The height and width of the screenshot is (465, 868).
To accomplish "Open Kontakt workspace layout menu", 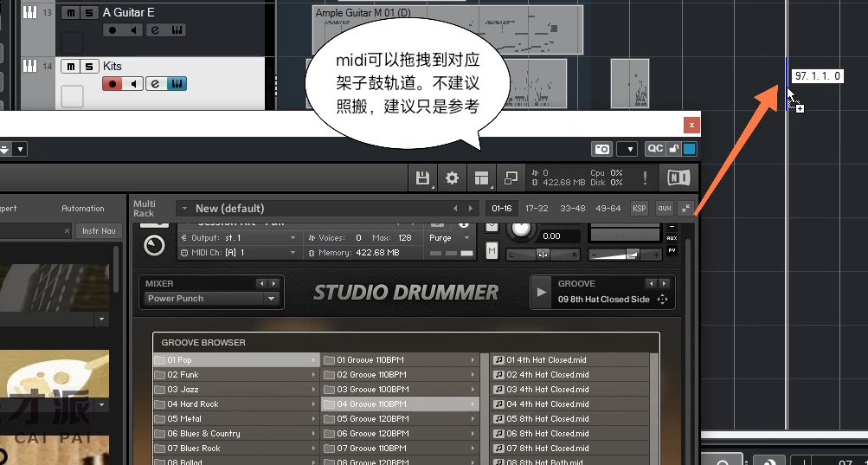I will pyautogui.click(x=482, y=178).
